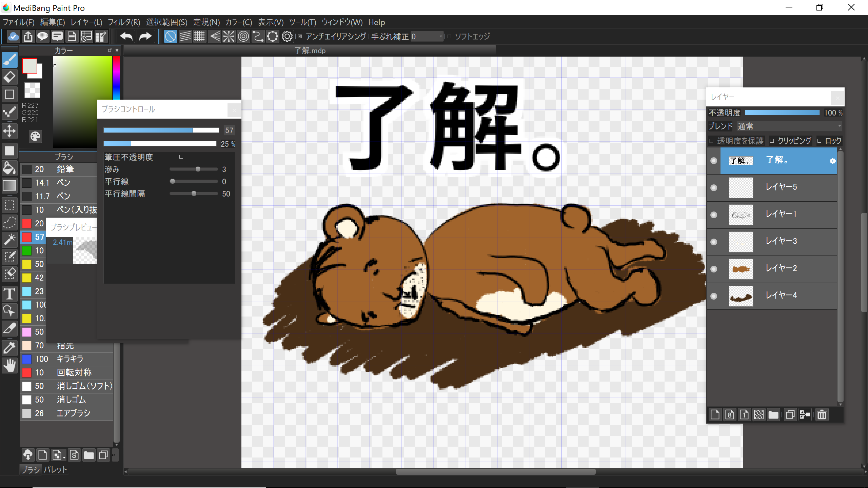Toggle the クリッピング checkbox
The width and height of the screenshot is (868, 488).
[772, 141]
